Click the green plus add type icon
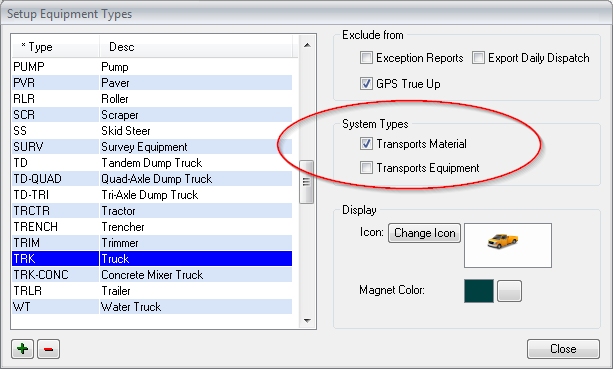This screenshot has width=613, height=369. pos(23,349)
